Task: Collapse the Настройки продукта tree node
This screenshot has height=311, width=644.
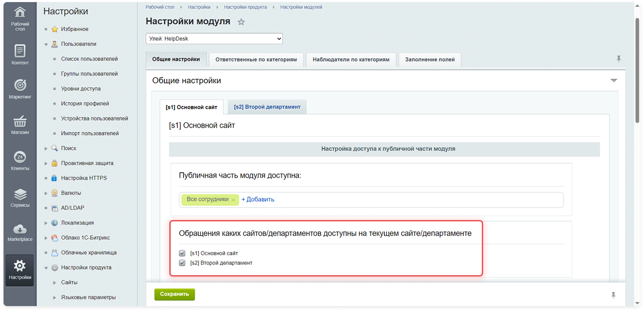Action: pyautogui.click(x=46, y=268)
